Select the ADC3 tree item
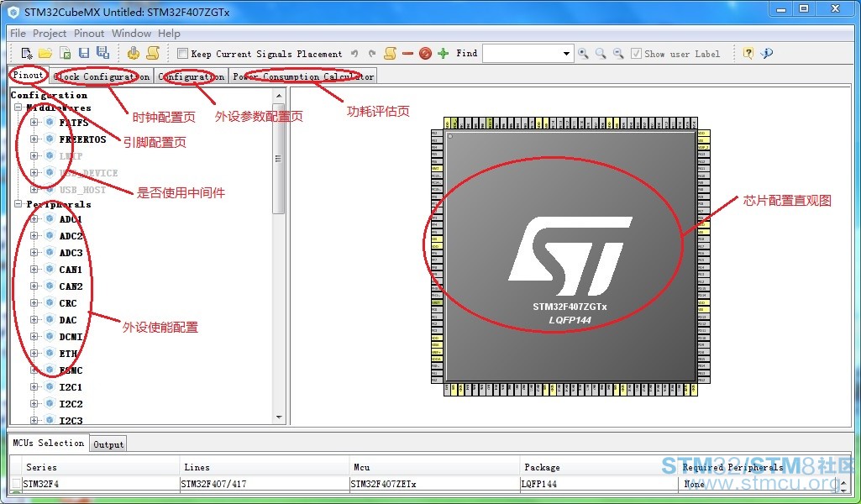The image size is (861, 504). (x=71, y=253)
